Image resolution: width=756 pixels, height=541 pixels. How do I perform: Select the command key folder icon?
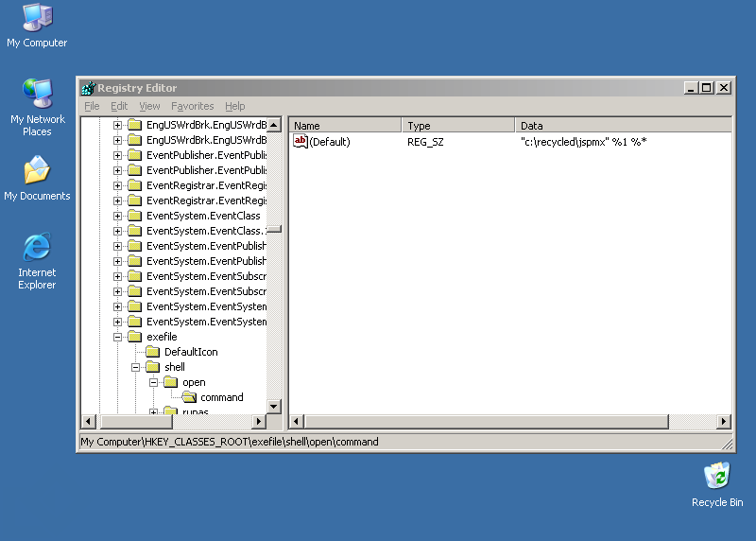click(x=189, y=397)
